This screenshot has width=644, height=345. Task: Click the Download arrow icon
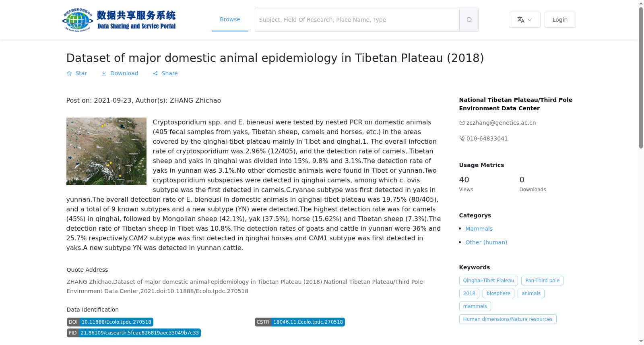point(104,73)
